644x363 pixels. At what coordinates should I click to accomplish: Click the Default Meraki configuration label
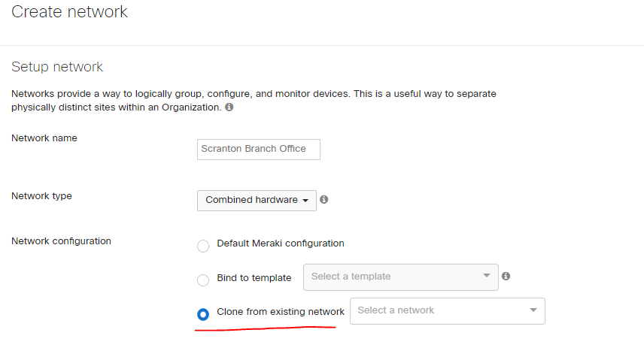coord(281,244)
